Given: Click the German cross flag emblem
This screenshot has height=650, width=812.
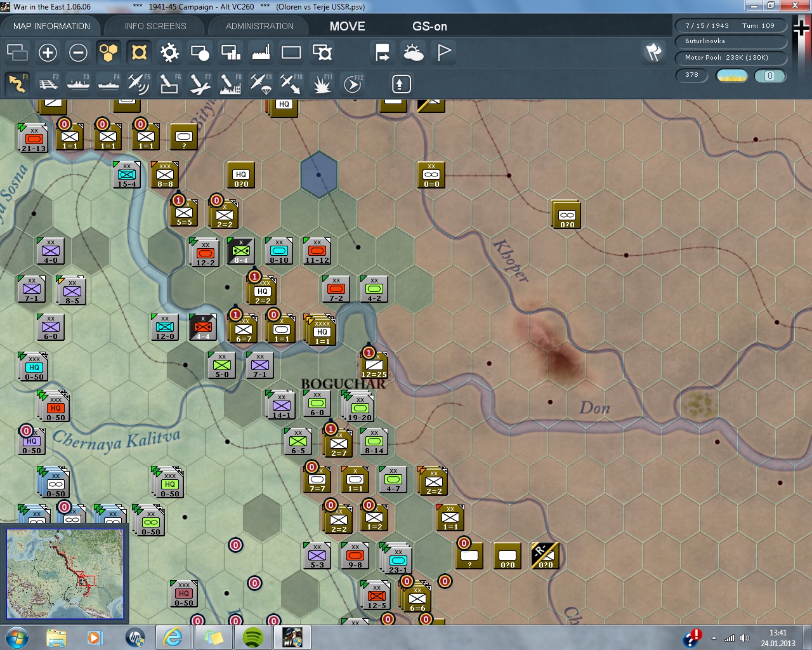Looking at the screenshot, I should pyautogui.click(x=801, y=27).
